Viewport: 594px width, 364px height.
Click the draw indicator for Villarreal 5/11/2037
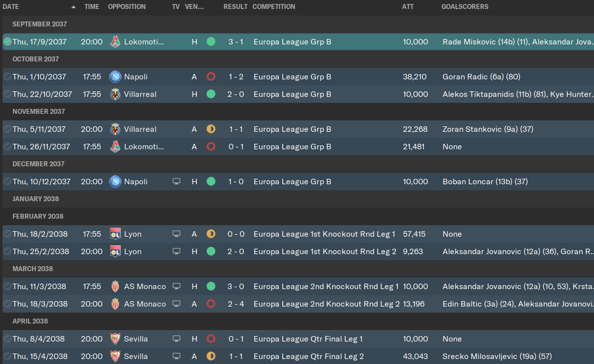pos(211,129)
